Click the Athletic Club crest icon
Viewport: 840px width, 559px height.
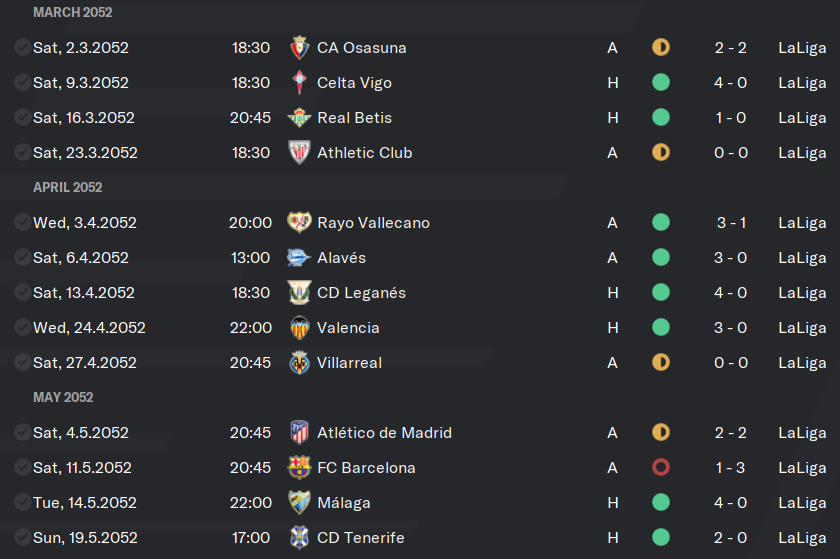pos(299,153)
